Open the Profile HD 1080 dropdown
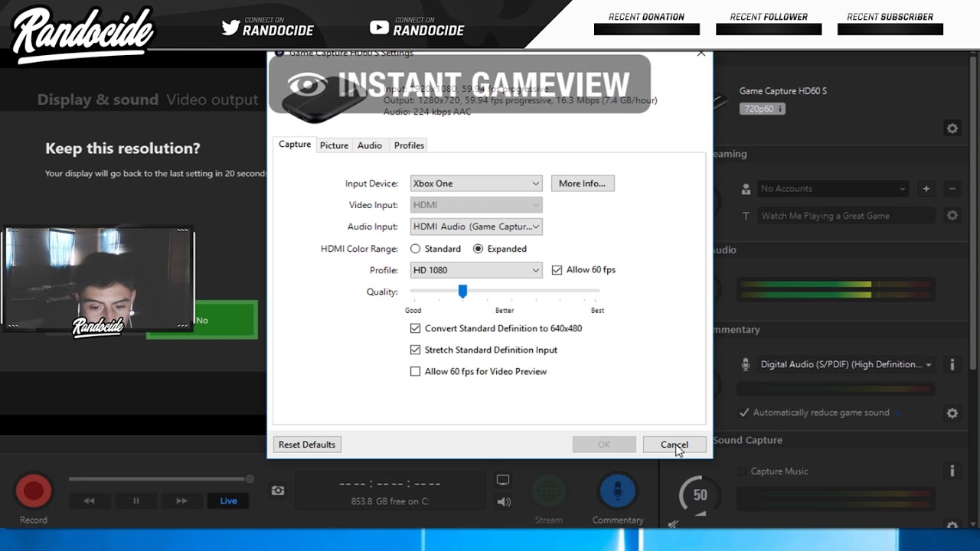The image size is (980, 551). [476, 270]
